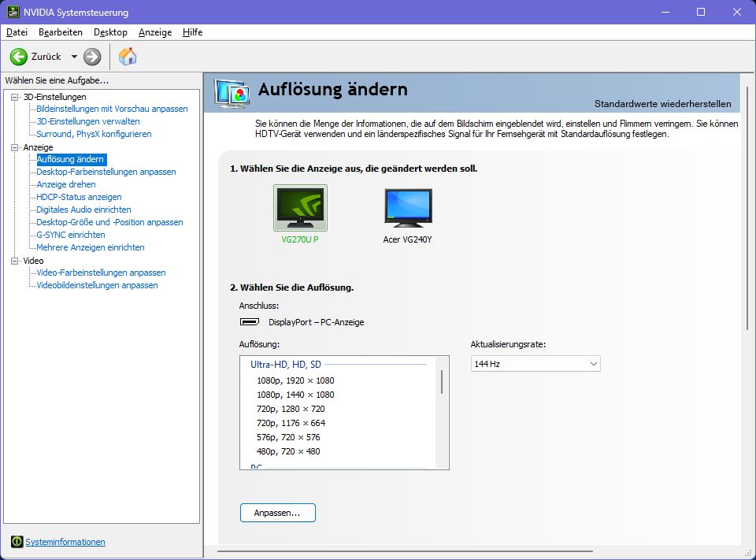Screen dimensions: 756x560
Task: Select the Acer VG240Y monitor icon
Action: click(408, 208)
